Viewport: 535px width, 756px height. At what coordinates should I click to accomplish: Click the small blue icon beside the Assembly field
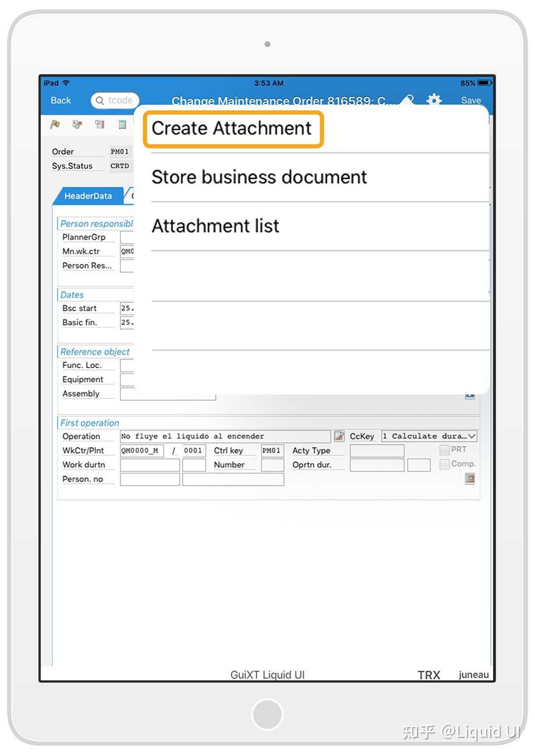click(471, 394)
